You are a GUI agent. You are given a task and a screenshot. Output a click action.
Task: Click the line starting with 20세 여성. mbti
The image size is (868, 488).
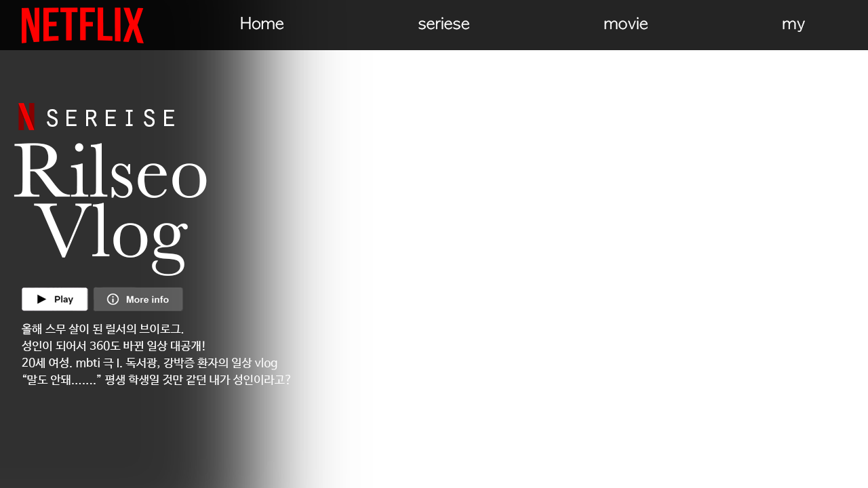click(x=150, y=363)
